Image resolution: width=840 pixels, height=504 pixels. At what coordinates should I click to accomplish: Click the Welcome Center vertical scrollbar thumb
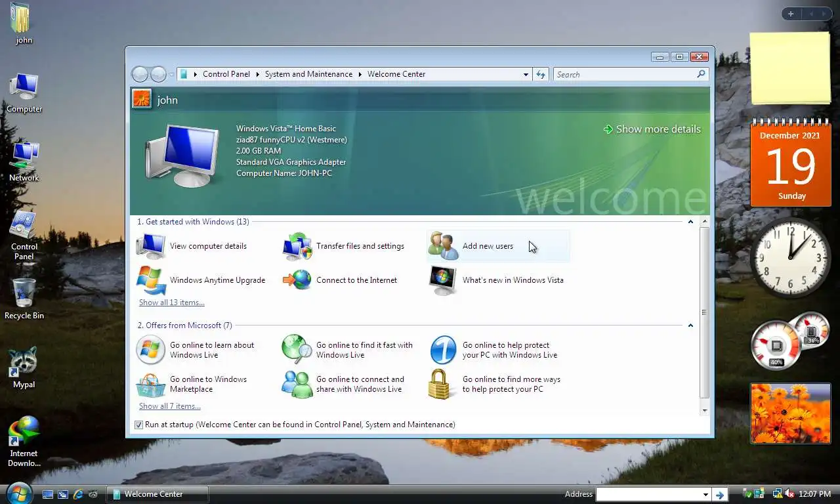[x=704, y=312]
